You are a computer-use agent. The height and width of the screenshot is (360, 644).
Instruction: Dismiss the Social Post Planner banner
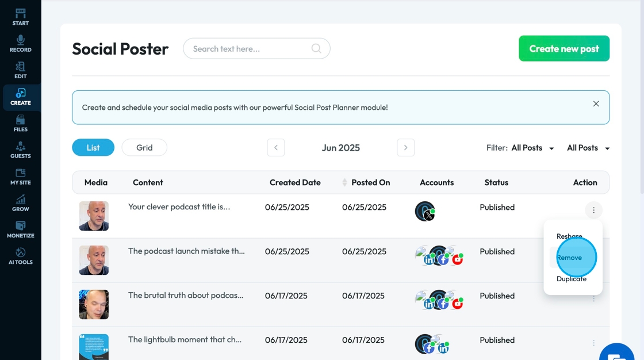pyautogui.click(x=596, y=104)
